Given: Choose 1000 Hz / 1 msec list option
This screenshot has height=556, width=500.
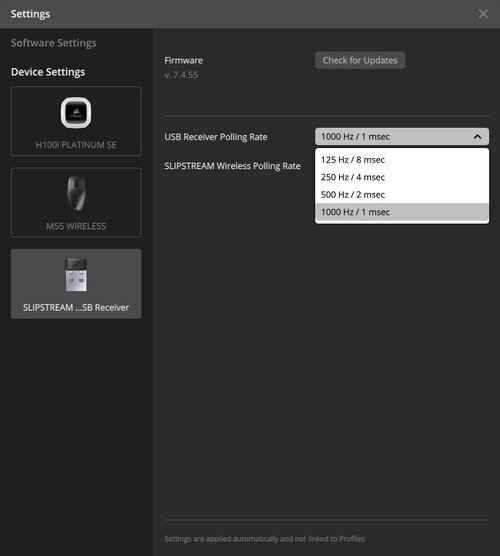Looking at the screenshot, I should 402,212.
